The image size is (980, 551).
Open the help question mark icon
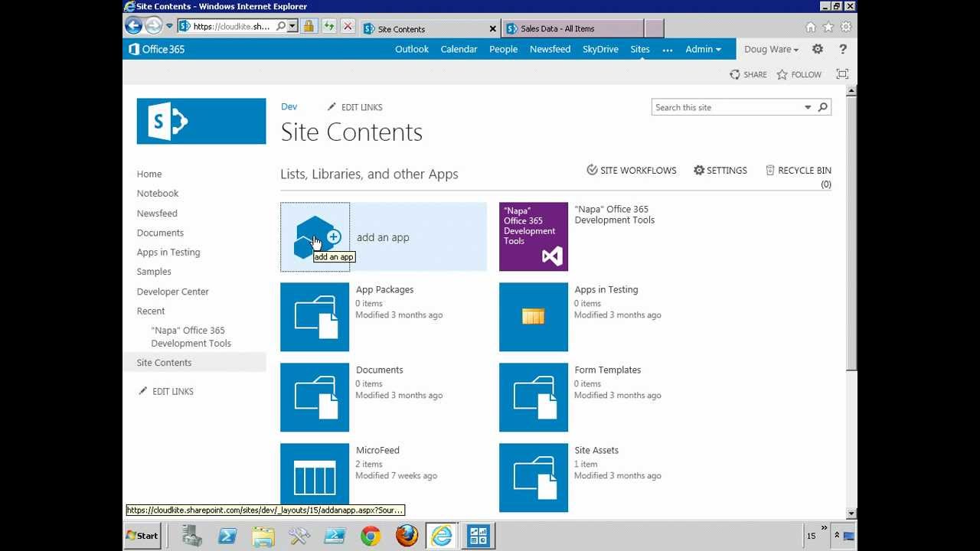pos(843,49)
